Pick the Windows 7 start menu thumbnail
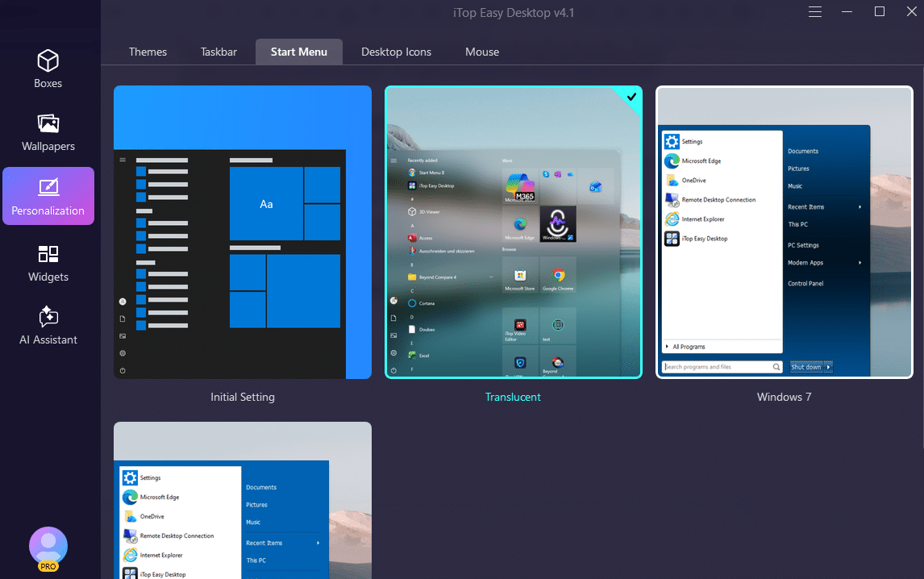This screenshot has width=924, height=579. point(785,232)
